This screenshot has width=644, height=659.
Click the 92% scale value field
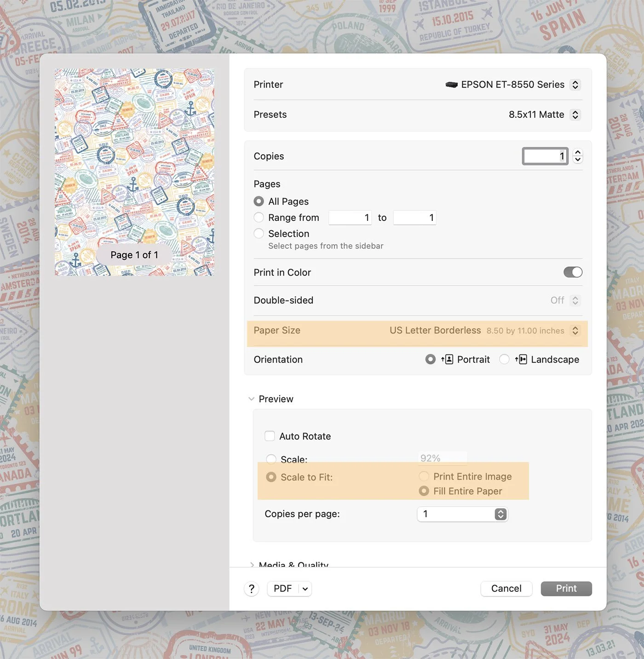click(442, 458)
